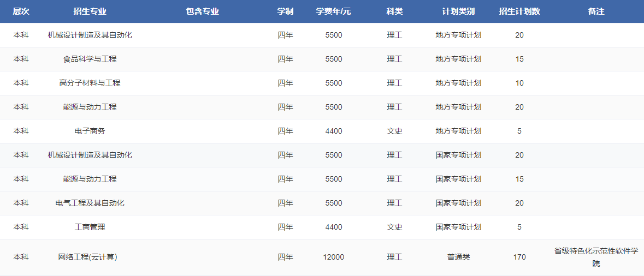The height and width of the screenshot is (276, 644).
Task: Click enrollment count 10 for 高分子材料与工程
Action: point(519,83)
